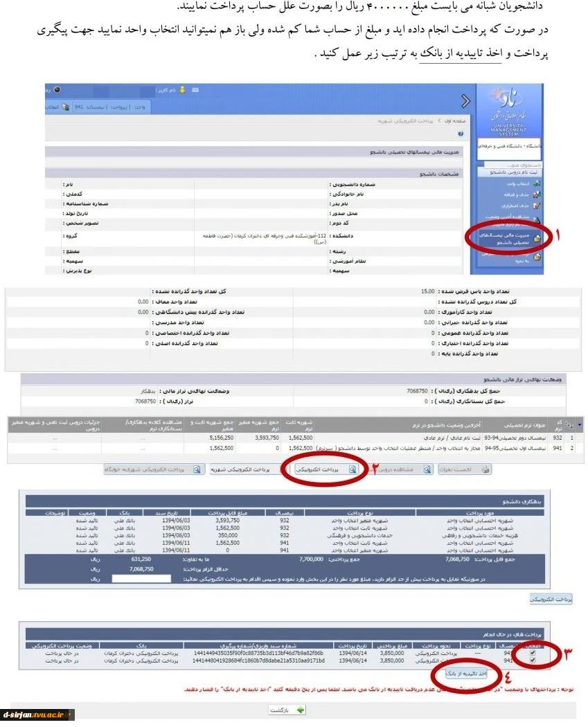This screenshot has height=727, width=588.
Task: Select the 'حذف و اضافه' sidebar icon
Action: click(537, 195)
